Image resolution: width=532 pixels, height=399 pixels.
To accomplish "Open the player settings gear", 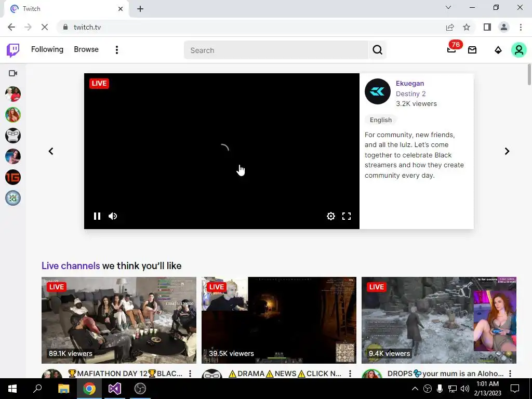I will pyautogui.click(x=331, y=216).
